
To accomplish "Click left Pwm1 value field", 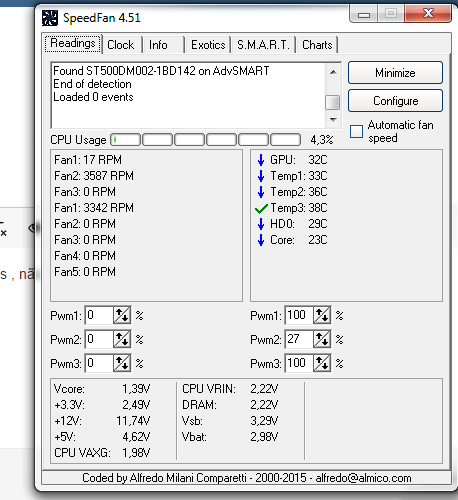I will tap(99, 315).
